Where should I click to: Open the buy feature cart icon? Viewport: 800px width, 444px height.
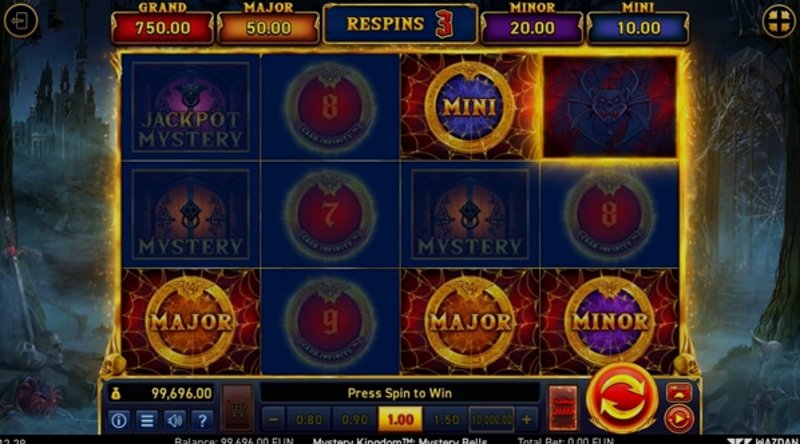tap(238, 408)
